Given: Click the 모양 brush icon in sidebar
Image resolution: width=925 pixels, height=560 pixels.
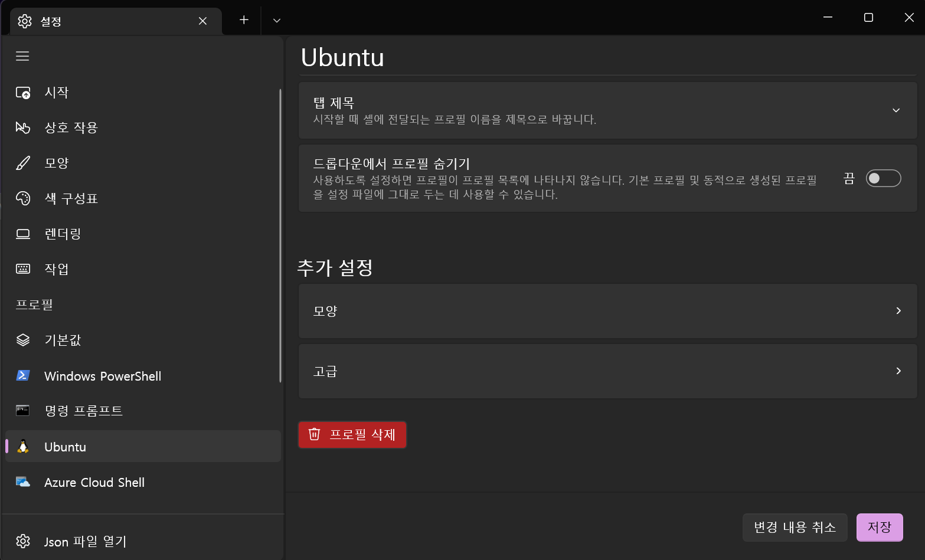Looking at the screenshot, I should (23, 163).
